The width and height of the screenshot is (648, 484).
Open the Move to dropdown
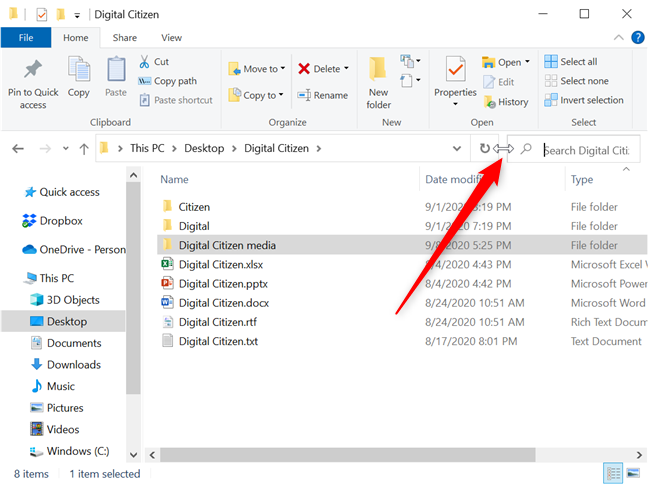click(257, 69)
